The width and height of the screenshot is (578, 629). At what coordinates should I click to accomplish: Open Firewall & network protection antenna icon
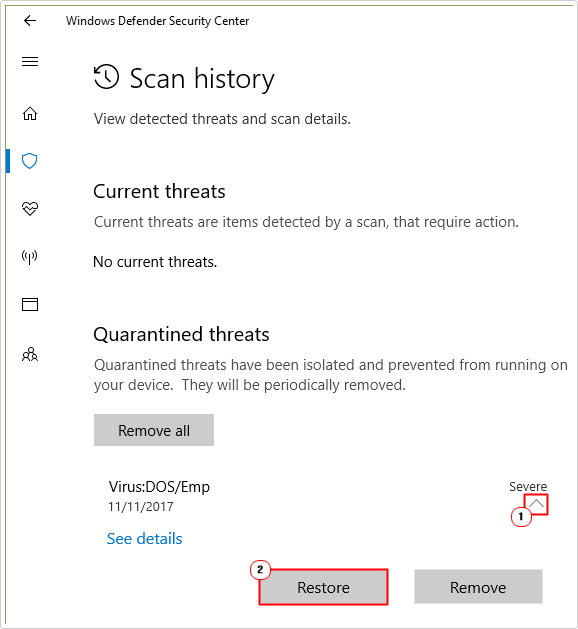(x=30, y=257)
